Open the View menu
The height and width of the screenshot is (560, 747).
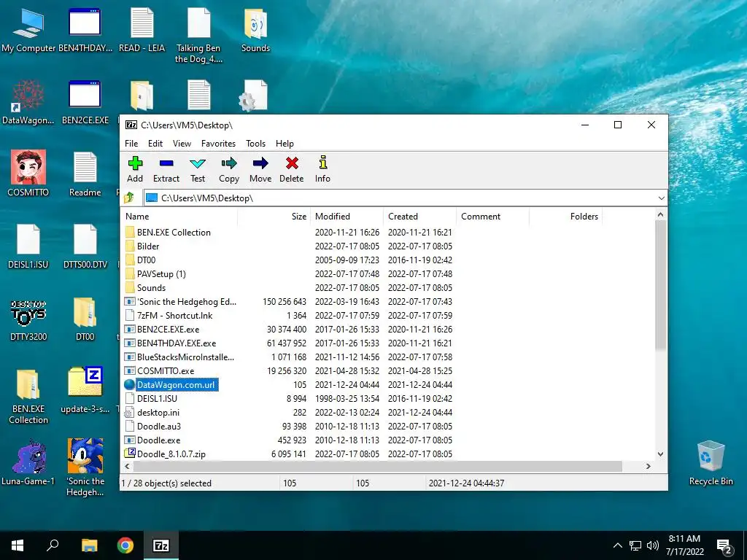click(182, 144)
